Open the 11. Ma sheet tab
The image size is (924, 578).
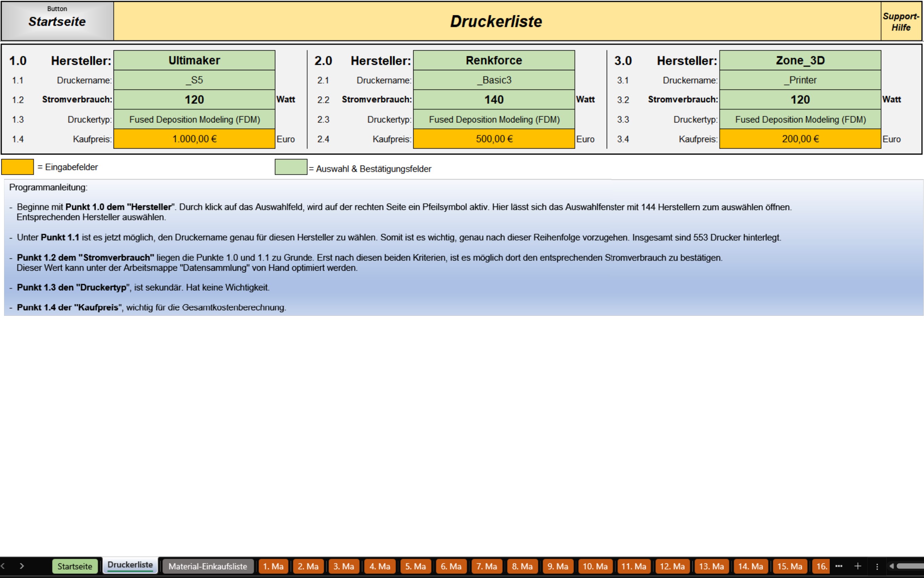pos(634,566)
